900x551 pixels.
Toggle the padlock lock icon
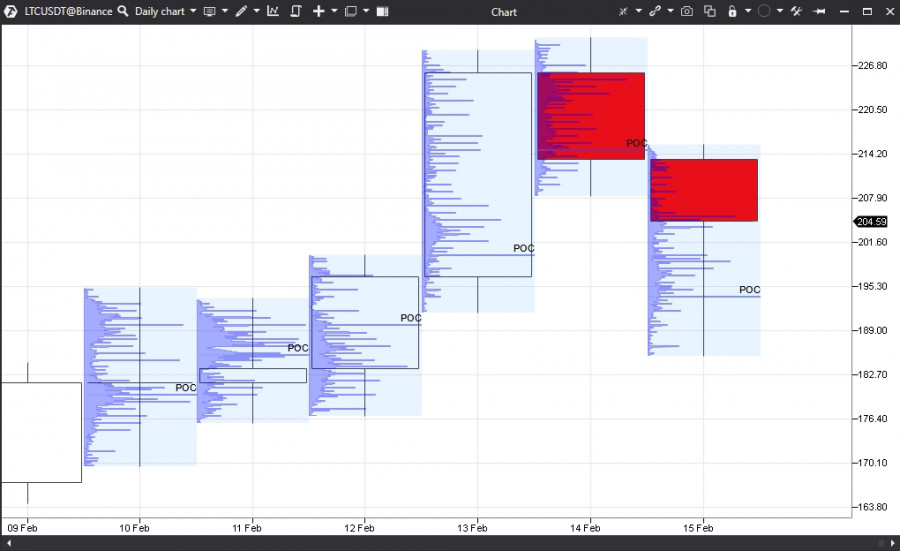pos(732,11)
